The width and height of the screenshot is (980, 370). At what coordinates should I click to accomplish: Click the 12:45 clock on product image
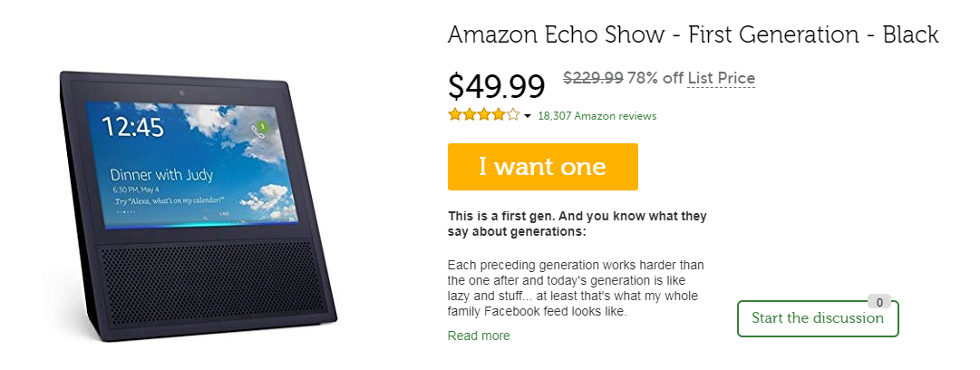click(x=132, y=127)
